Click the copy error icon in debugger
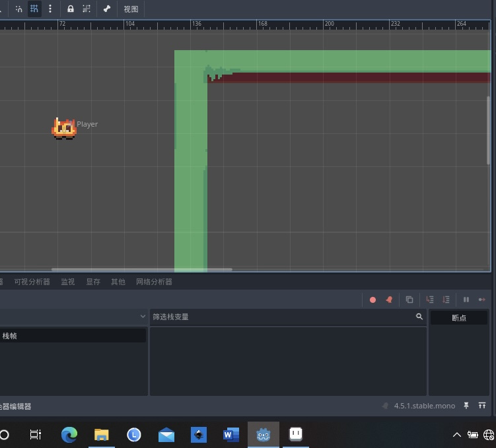Viewport: 496px width, 448px height. pos(409,300)
